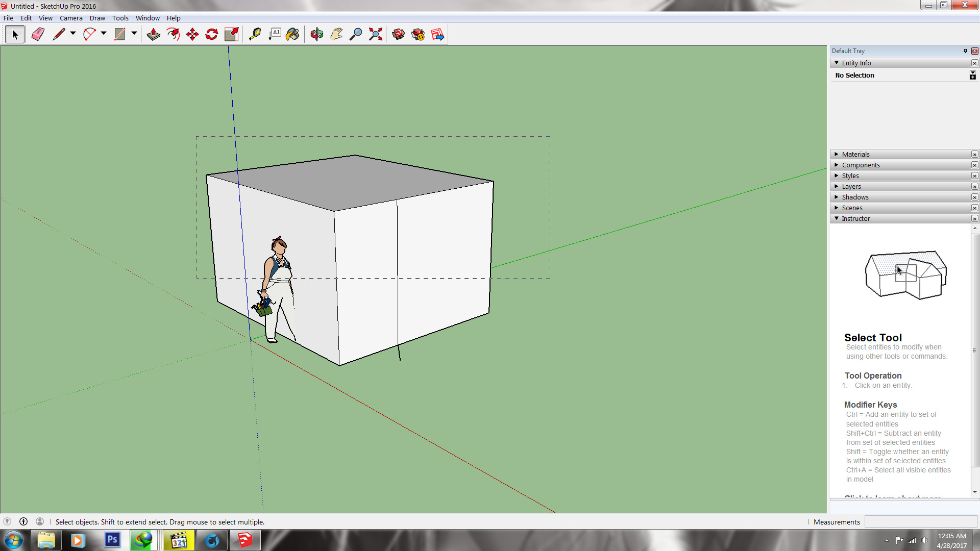Toggle Entity Info details button

[x=973, y=76]
